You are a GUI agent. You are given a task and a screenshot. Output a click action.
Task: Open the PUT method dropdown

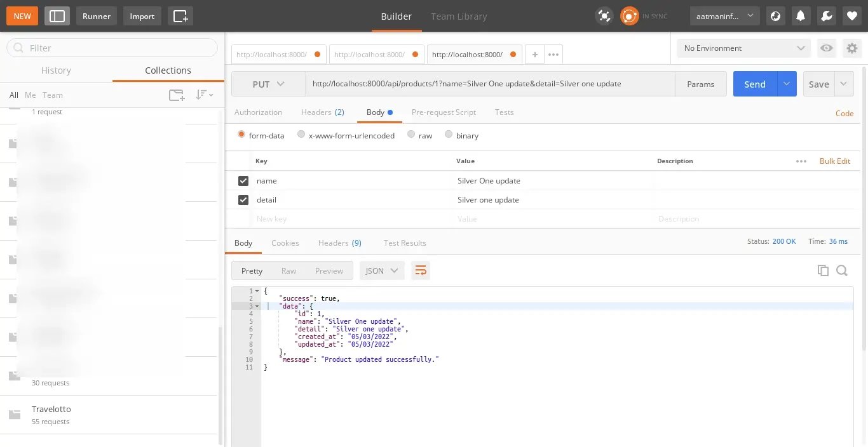coord(268,84)
